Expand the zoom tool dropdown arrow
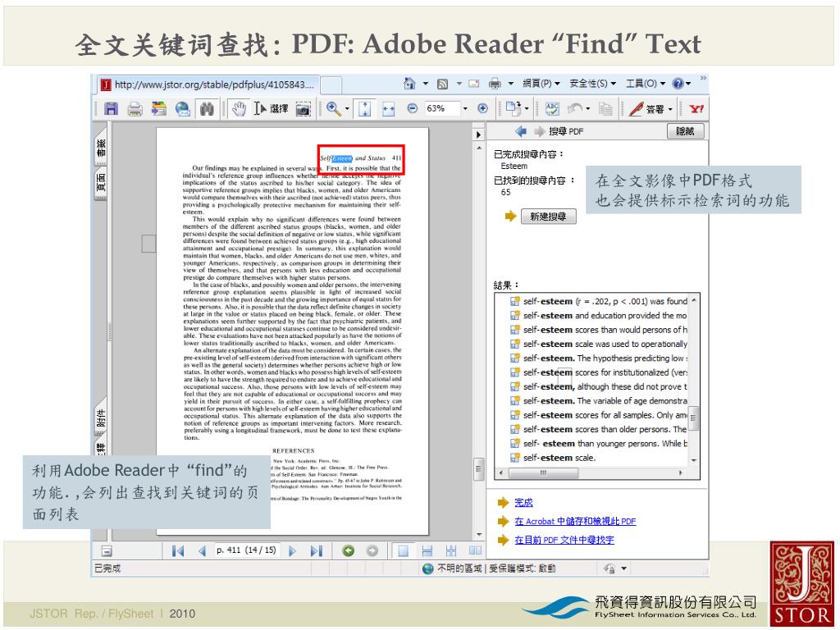The width and height of the screenshot is (840, 630). (x=347, y=109)
